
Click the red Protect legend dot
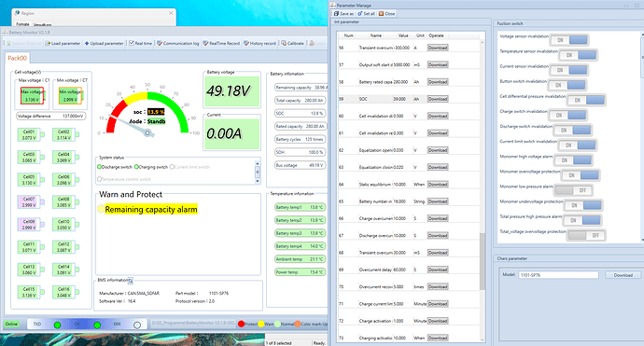(x=242, y=324)
